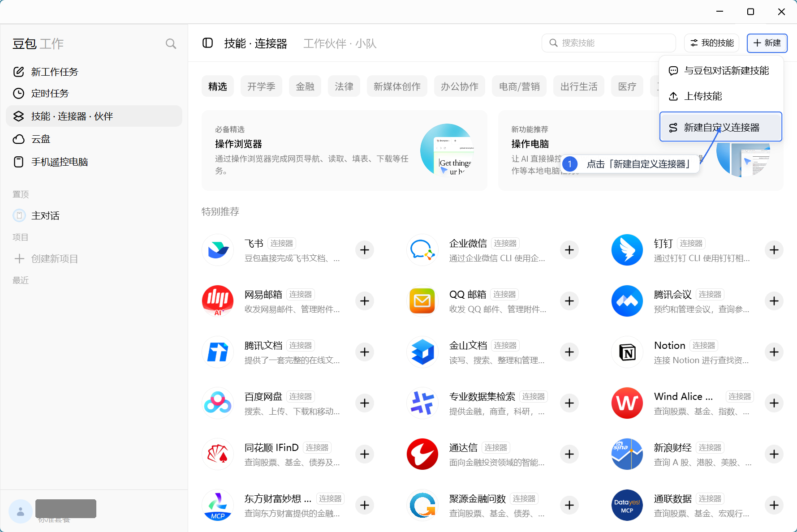Click the 腾讯会议 app icon
The width and height of the screenshot is (797, 532).
(627, 301)
